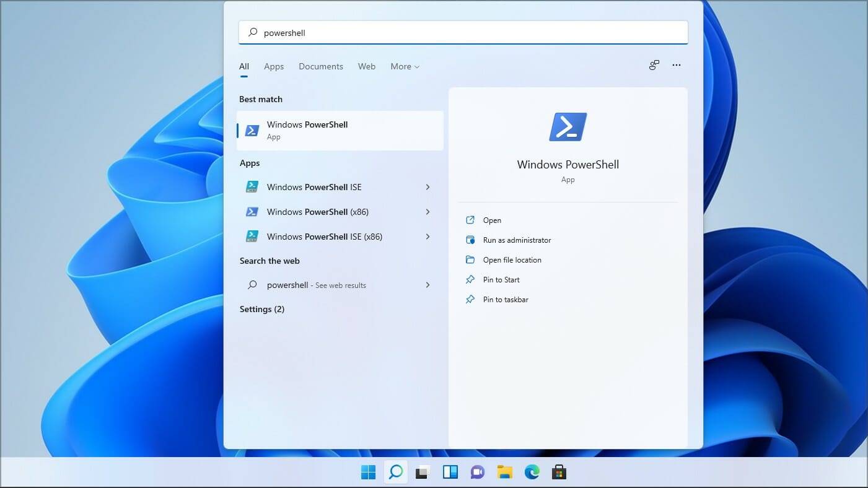Open Widgets from the taskbar
868x488 pixels.
click(x=450, y=473)
